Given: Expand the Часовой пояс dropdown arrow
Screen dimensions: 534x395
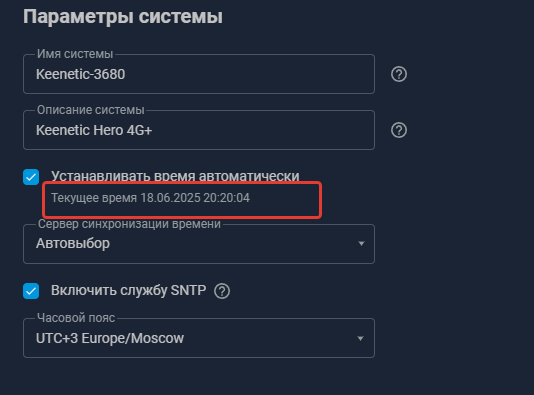Looking at the screenshot, I should coord(360,338).
